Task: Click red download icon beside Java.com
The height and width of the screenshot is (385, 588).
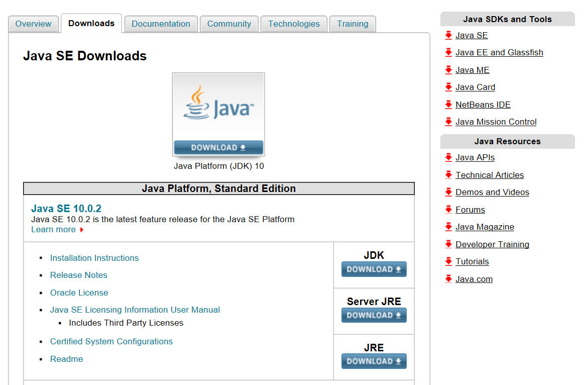Action: point(448,279)
